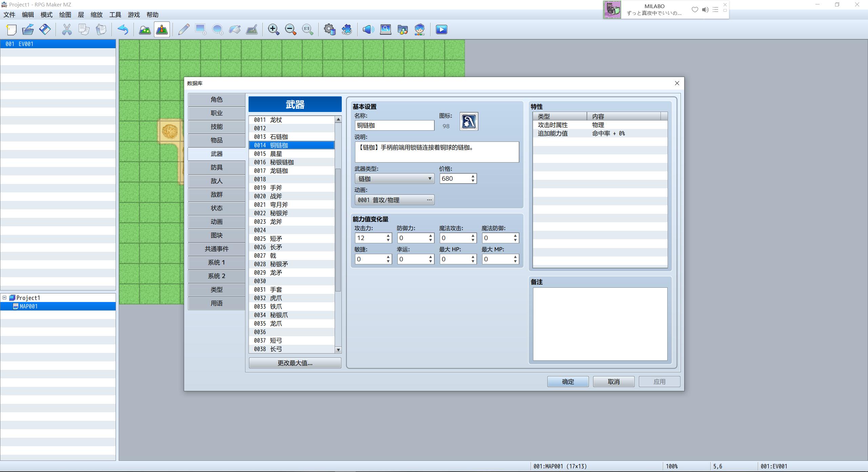Decrease the 防御力 stepper

[x=431, y=240]
